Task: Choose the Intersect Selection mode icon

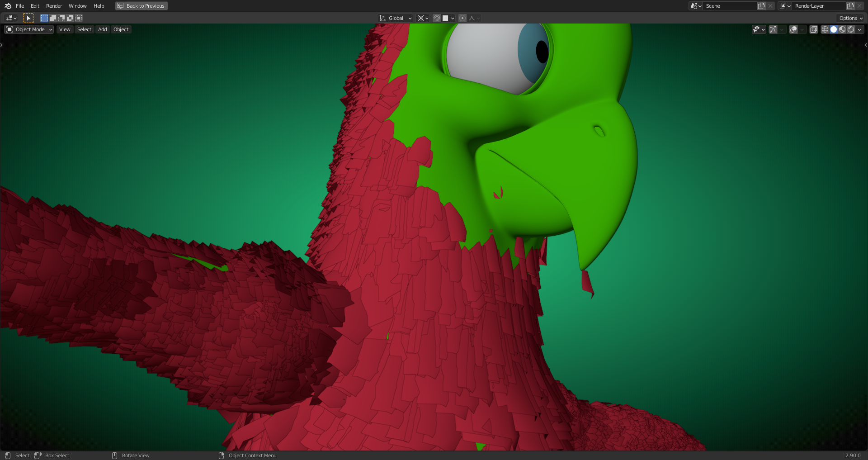Action: (x=79, y=18)
